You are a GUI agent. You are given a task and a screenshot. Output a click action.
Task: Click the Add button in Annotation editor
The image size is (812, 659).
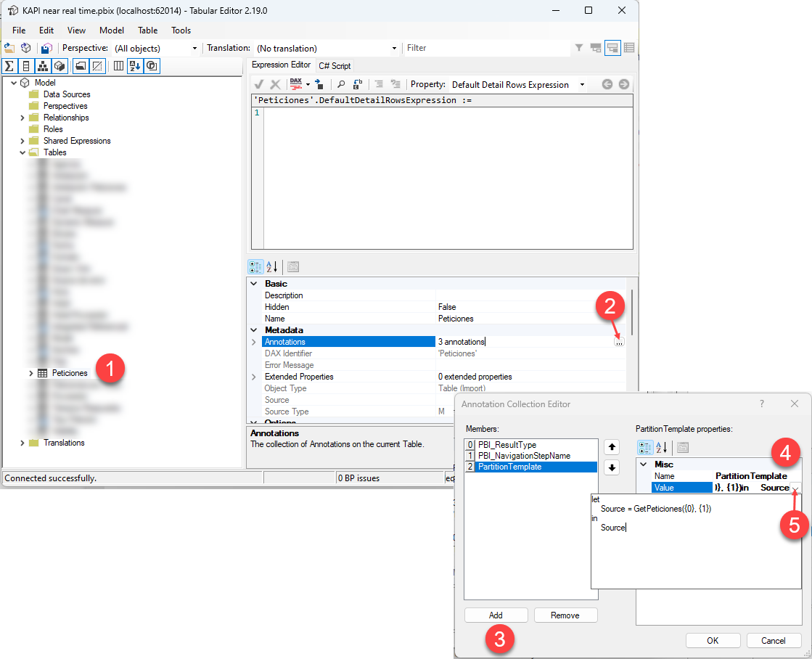[x=496, y=615]
